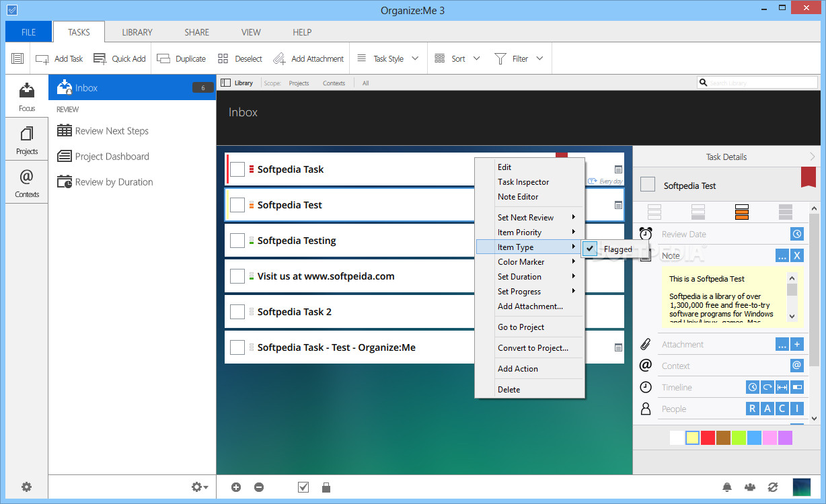Click the note icon on Softpedia Task - Test row
This screenshot has height=504, width=826.
(x=618, y=347)
